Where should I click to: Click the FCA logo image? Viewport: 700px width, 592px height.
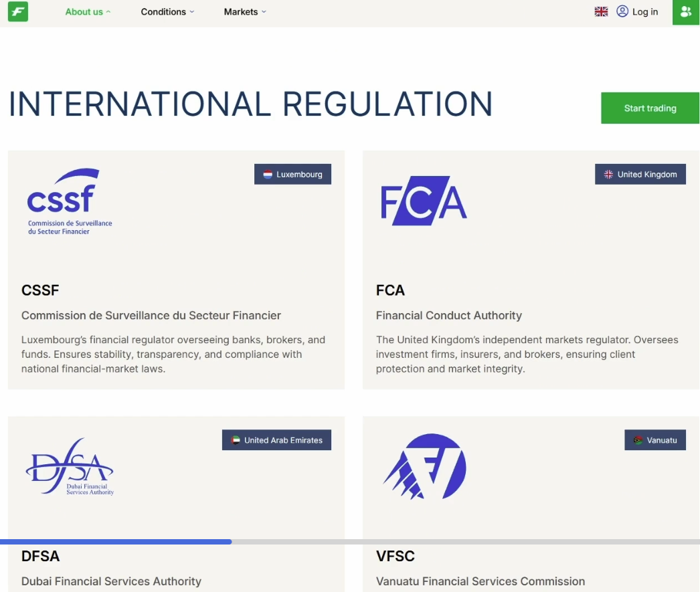click(x=424, y=200)
